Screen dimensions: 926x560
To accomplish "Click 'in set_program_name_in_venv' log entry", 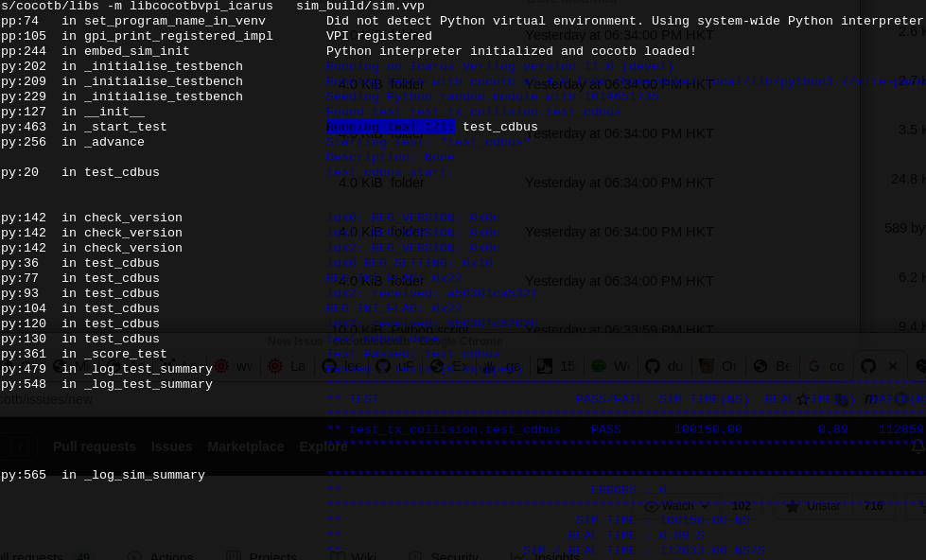I will 164,21.
